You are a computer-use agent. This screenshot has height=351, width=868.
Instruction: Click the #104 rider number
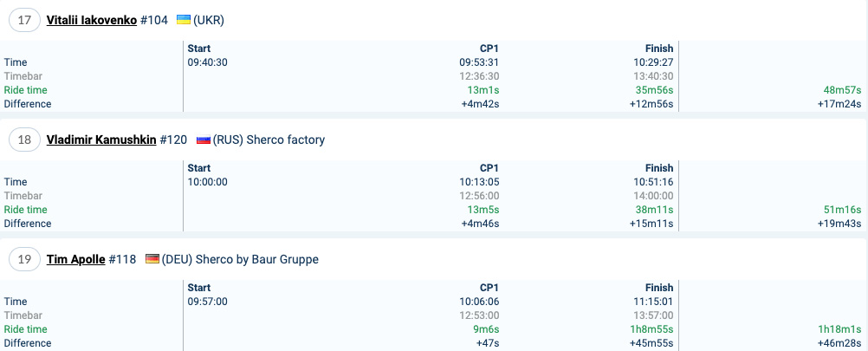(154, 21)
